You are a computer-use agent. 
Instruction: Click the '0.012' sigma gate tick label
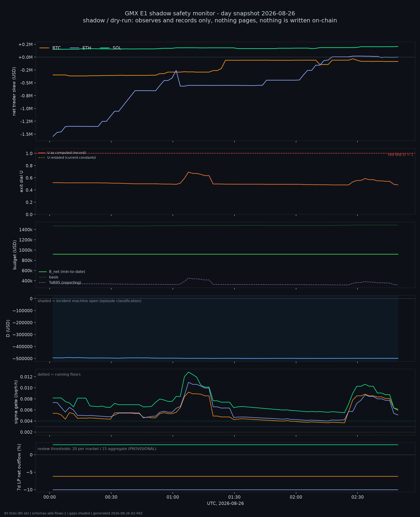click(x=27, y=377)
